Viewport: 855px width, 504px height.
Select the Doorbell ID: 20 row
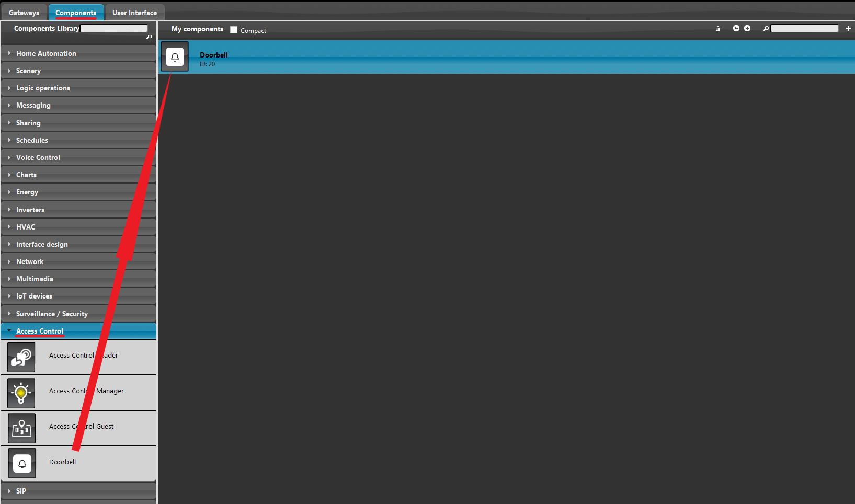point(506,57)
